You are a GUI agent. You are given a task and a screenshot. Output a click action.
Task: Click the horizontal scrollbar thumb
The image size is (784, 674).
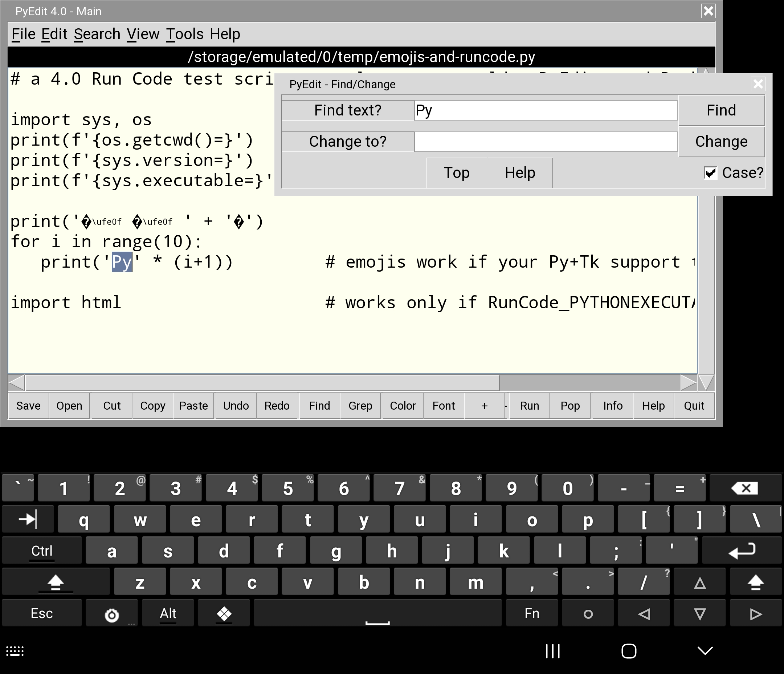coord(262,382)
